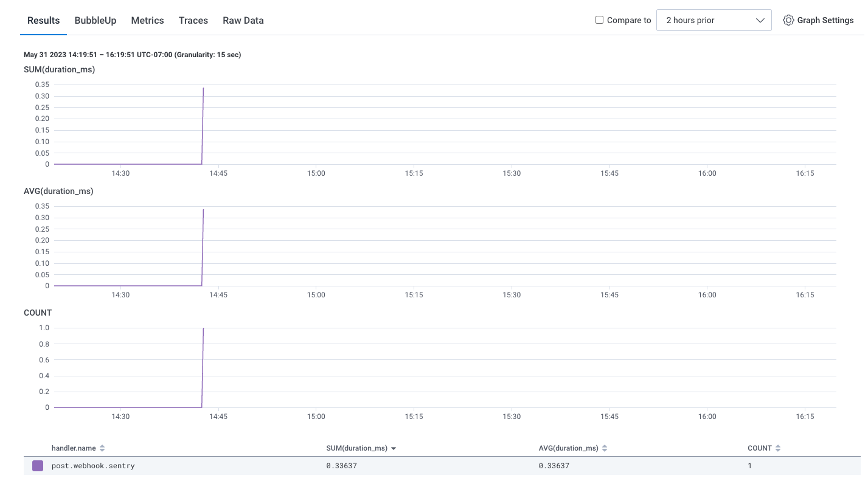The image size is (868, 481).
Task: View the Raw Data tab
Action: (x=243, y=20)
